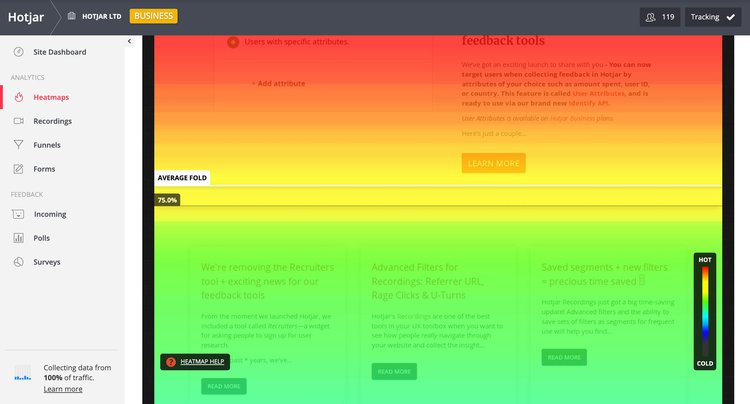Screen dimensions: 750x404
Task: Click the organization building icon
Action: coord(71,16)
